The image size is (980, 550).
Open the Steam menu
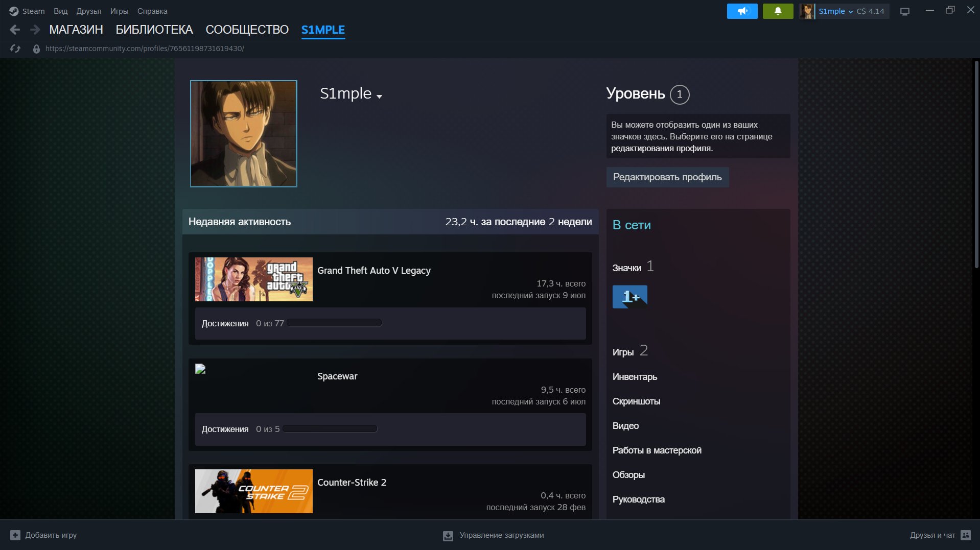coord(33,11)
